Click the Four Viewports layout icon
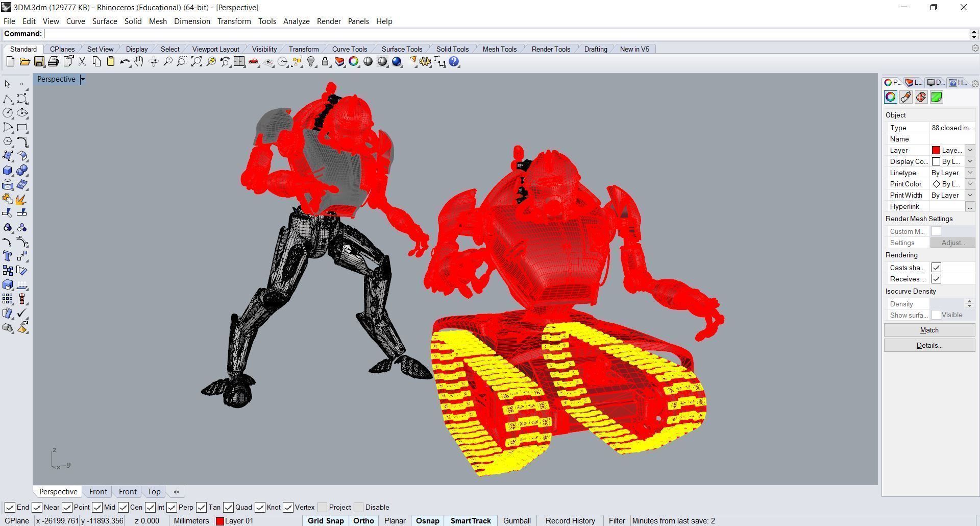980x526 pixels. pos(239,62)
